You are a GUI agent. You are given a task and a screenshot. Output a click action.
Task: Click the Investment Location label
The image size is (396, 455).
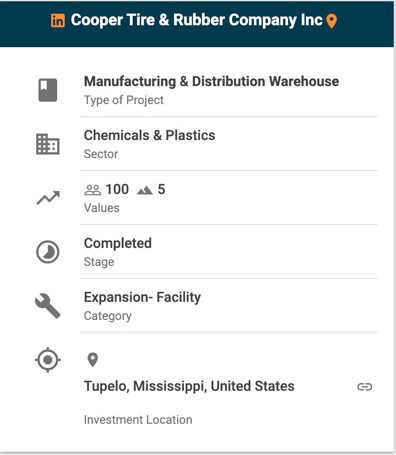click(138, 420)
